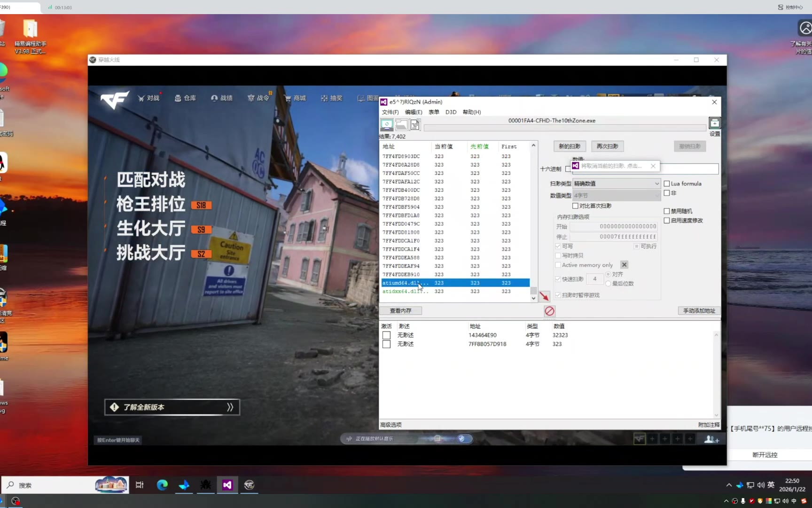The image size is (812, 508).
Task: Click the red arrow add-to-list icon
Action: pos(544,296)
